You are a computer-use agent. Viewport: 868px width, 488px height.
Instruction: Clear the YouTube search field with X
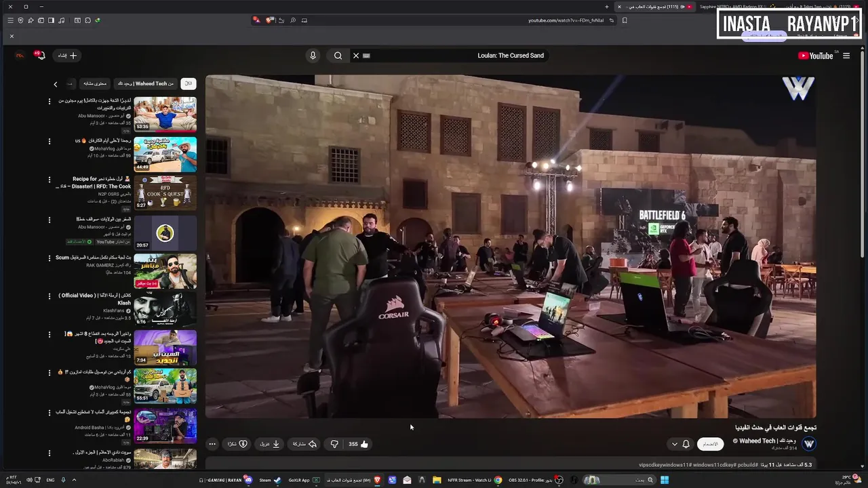356,56
